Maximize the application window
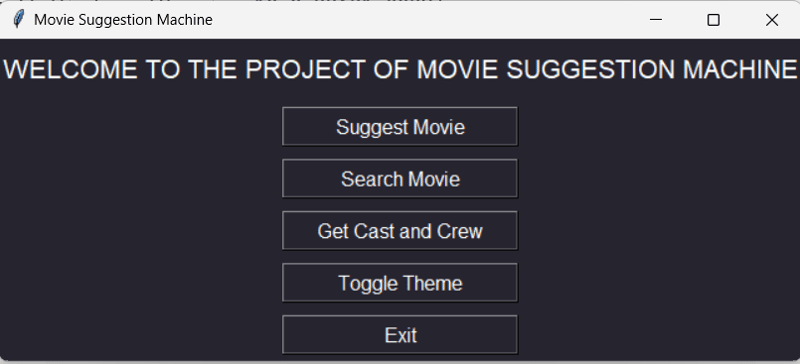This screenshot has width=800, height=364. [x=713, y=20]
